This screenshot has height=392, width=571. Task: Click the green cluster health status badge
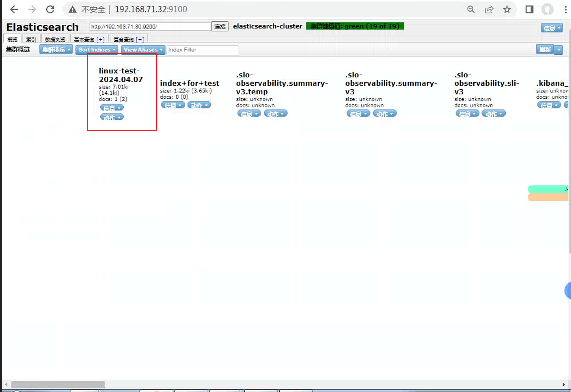(x=355, y=26)
